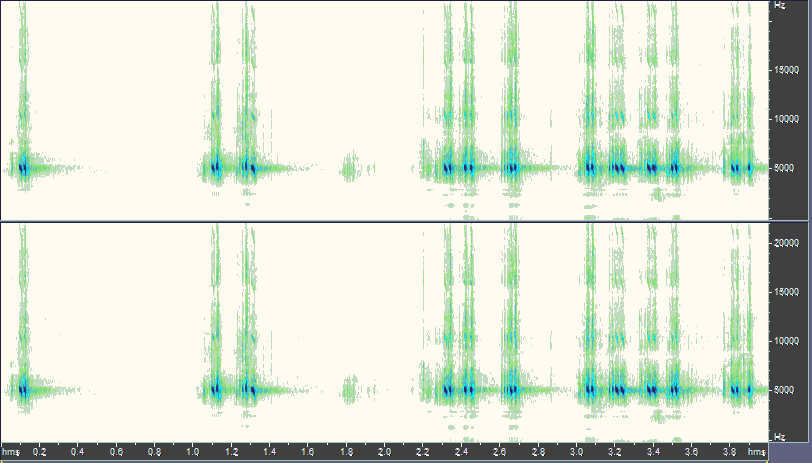Viewport: 812px width, 463px height.
Task: Click the 0.6 mark on the time ruler
Action: [x=116, y=452]
